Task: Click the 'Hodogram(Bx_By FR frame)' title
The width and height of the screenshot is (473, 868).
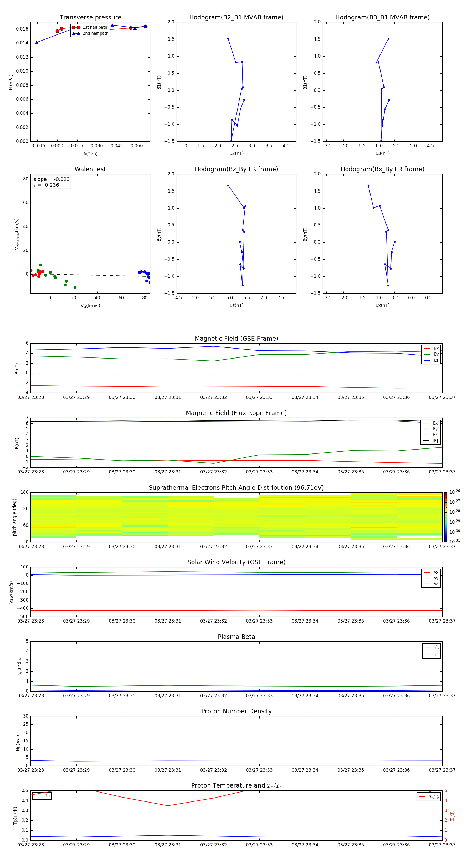Action: coord(382,169)
